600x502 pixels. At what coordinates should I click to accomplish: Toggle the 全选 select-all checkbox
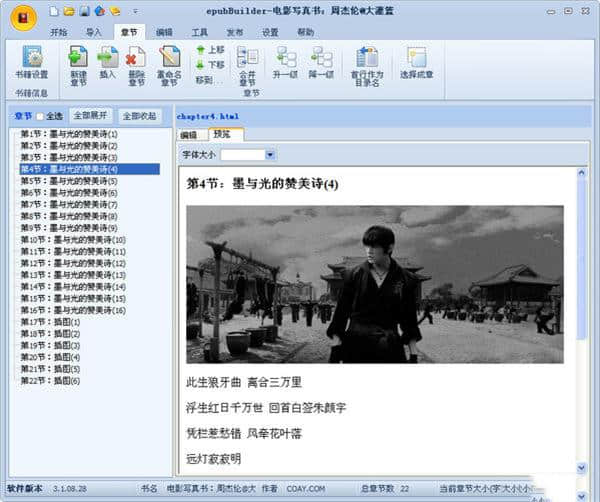click(x=42, y=116)
